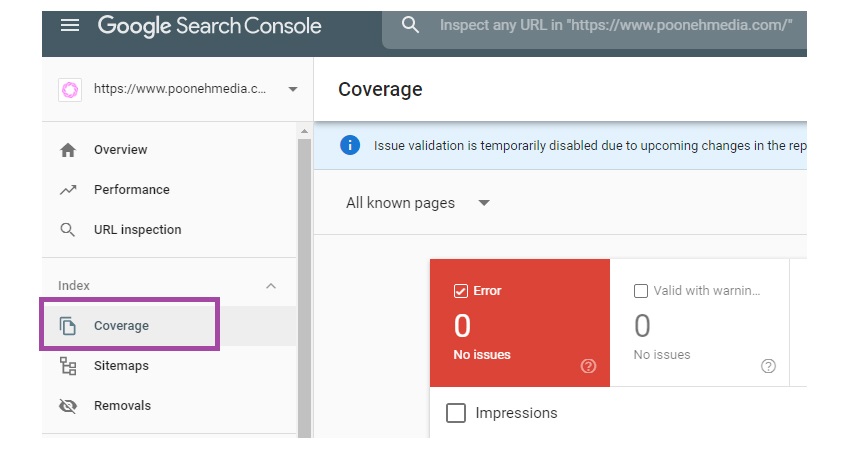Click the Coverage page title
The image size is (850, 450).
(x=380, y=89)
